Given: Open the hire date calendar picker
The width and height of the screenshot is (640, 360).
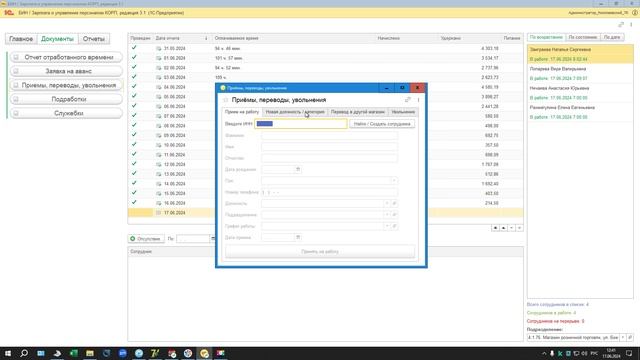Looking at the screenshot, I should coord(298,237).
